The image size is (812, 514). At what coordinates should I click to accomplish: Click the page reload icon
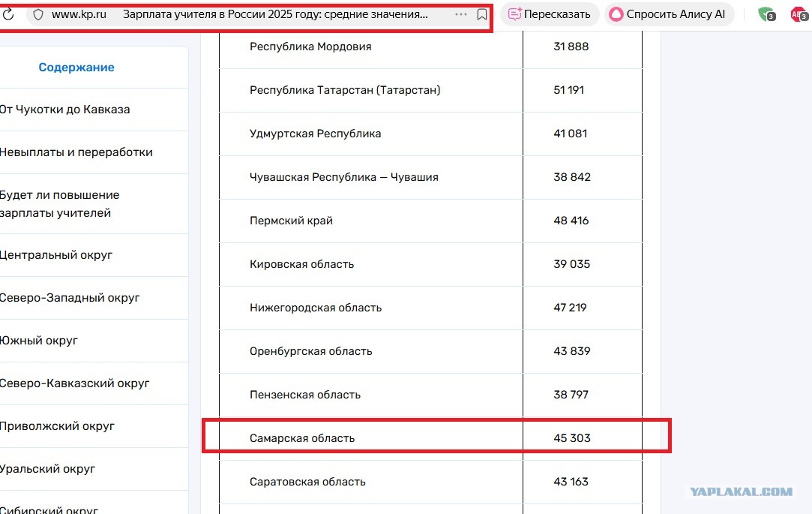(x=7, y=14)
